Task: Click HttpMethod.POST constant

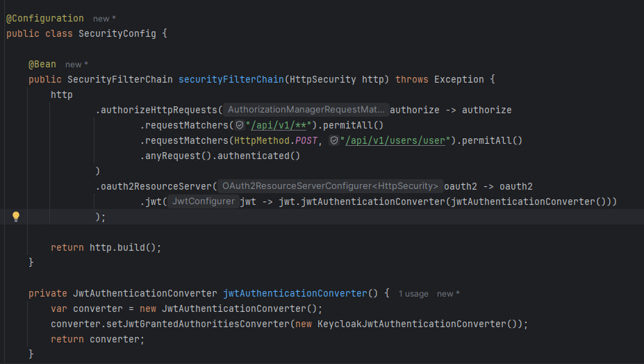Action: (276, 140)
